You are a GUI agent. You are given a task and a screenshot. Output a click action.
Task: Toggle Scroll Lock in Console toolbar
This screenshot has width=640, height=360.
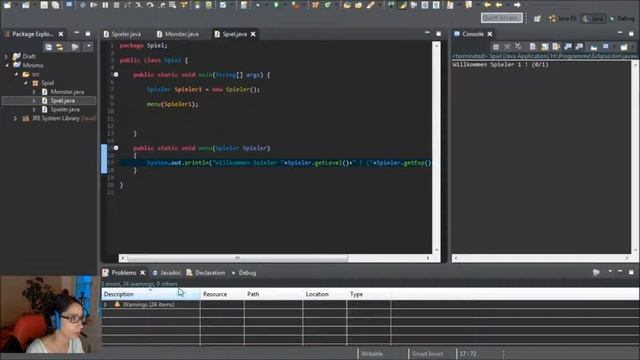tap(545, 47)
